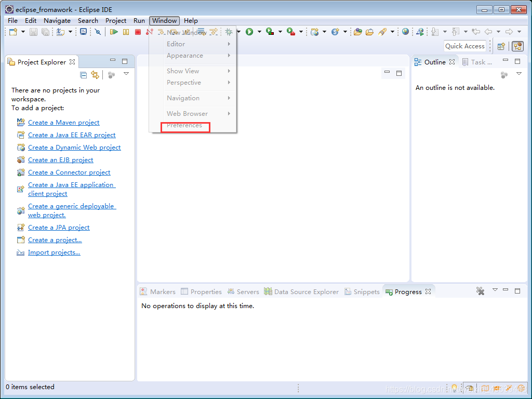532x399 pixels.
Task: Click the Suspend pause icon
Action: tap(126, 32)
